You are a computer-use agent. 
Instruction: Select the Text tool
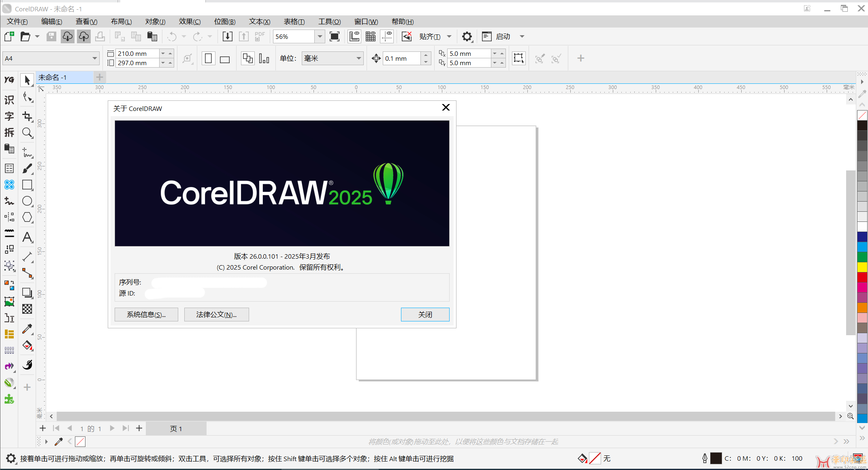click(27, 237)
